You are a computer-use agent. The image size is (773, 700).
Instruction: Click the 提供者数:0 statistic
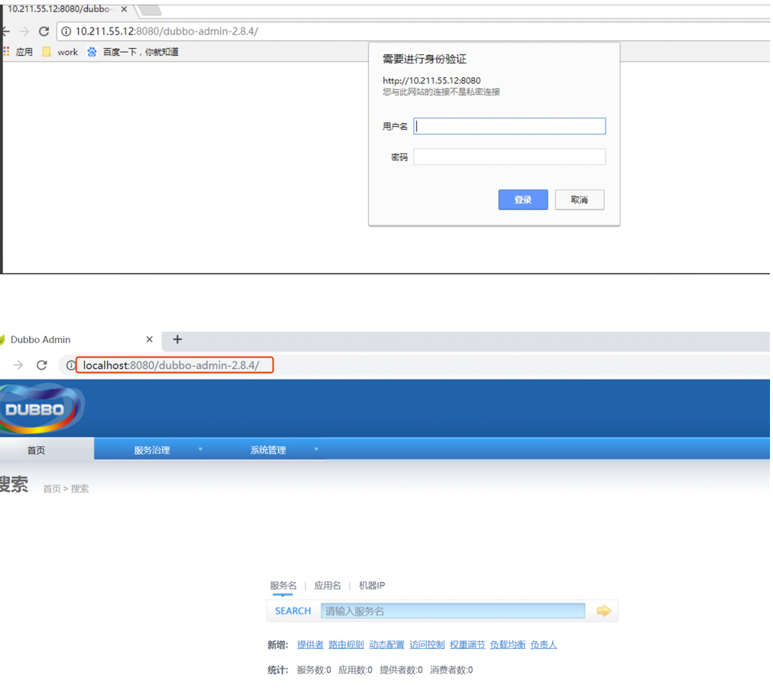401,670
